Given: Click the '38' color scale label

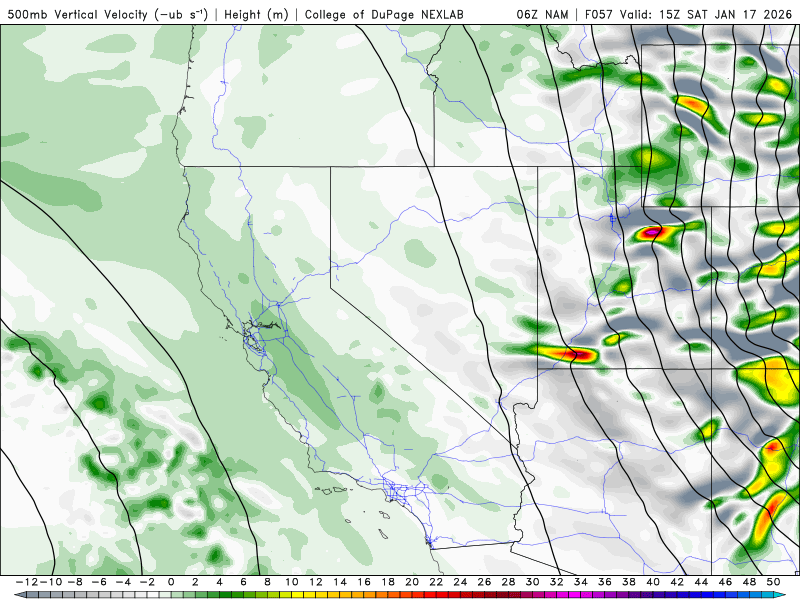Looking at the screenshot, I should pos(629,582).
